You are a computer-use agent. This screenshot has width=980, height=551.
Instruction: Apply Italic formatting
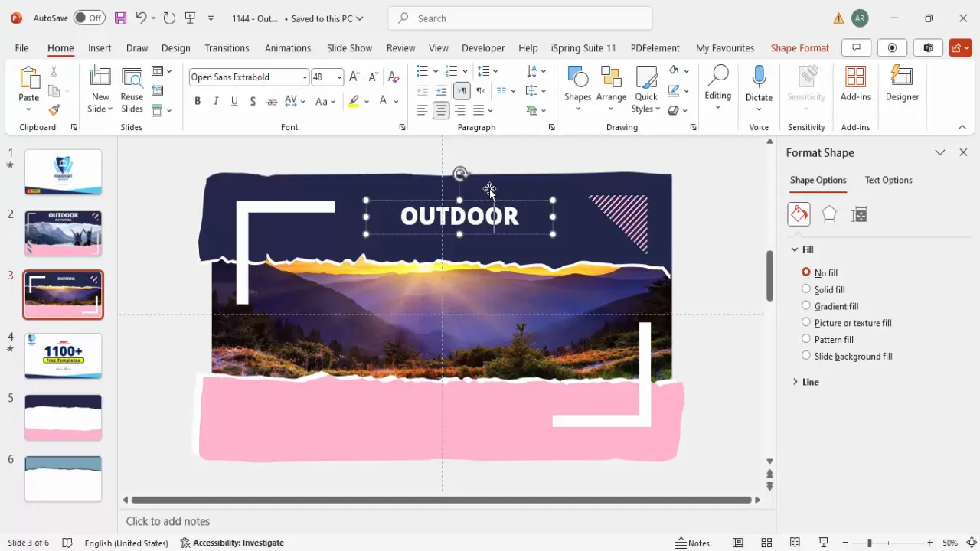tap(216, 101)
